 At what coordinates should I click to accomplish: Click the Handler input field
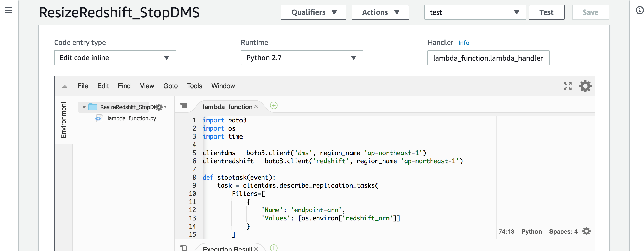coord(488,58)
